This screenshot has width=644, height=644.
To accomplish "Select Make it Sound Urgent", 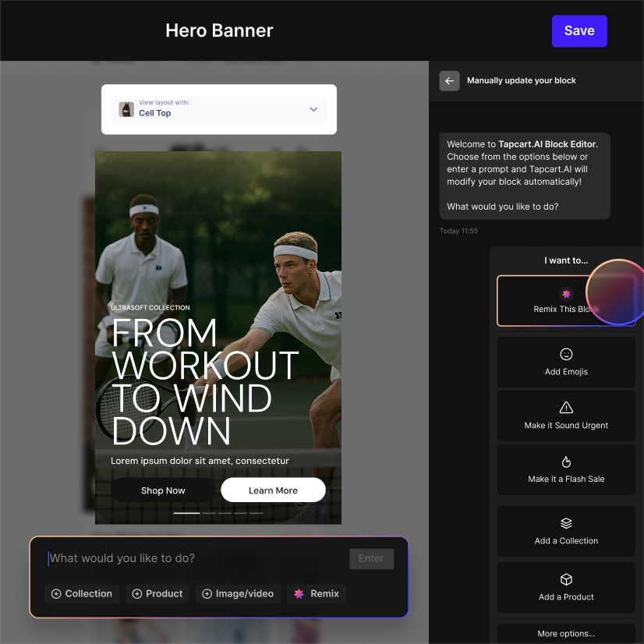I will [x=566, y=416].
